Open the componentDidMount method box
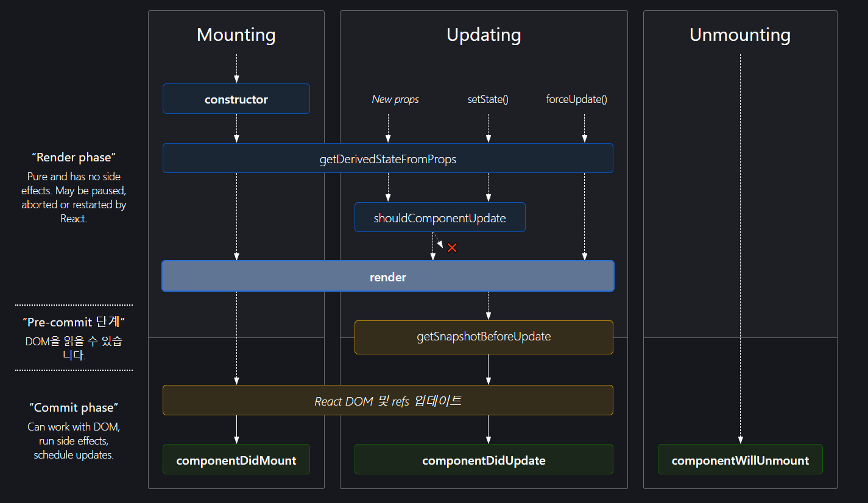This screenshot has height=503, width=868. click(x=236, y=460)
